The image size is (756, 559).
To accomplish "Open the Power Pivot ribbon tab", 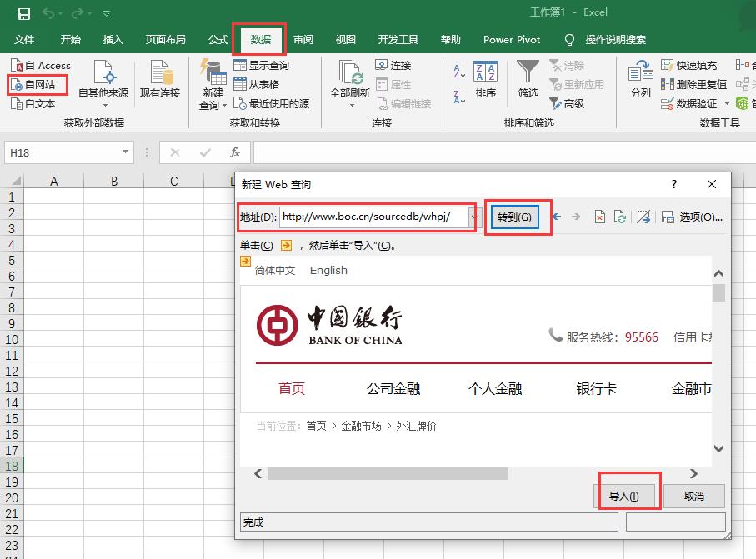I will click(510, 39).
